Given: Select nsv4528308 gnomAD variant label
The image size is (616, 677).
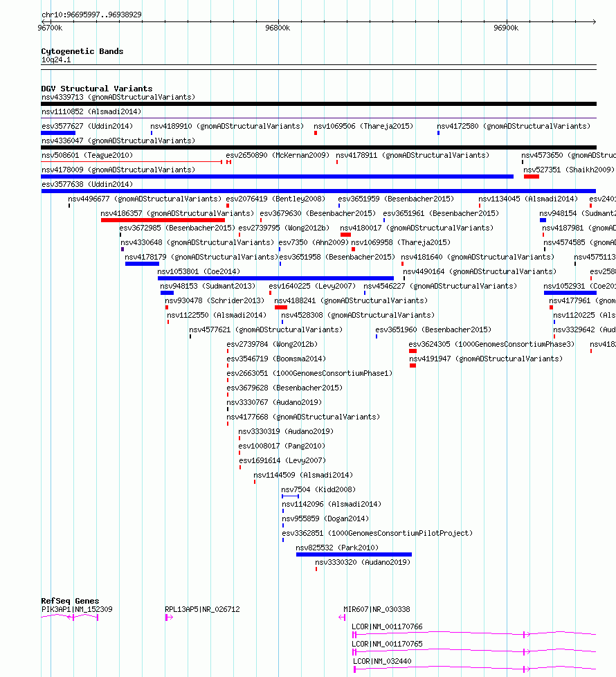Looking at the screenshot, I should coord(358,316).
